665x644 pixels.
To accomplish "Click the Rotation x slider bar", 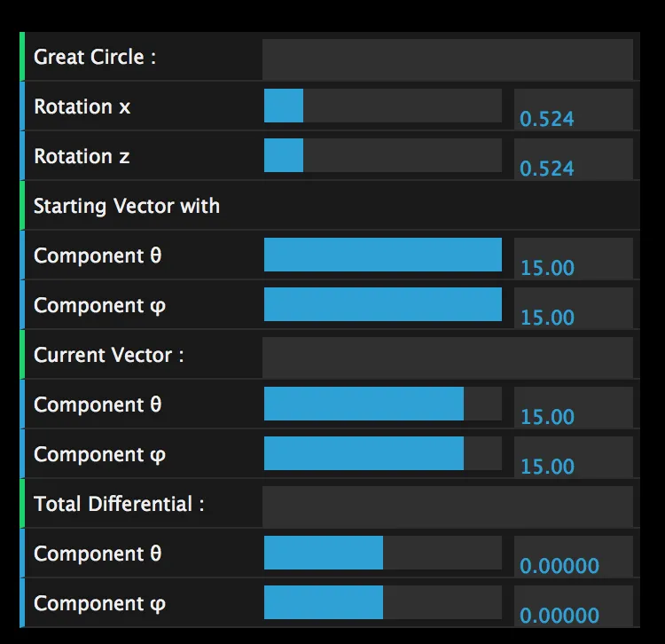I will click(x=383, y=106).
